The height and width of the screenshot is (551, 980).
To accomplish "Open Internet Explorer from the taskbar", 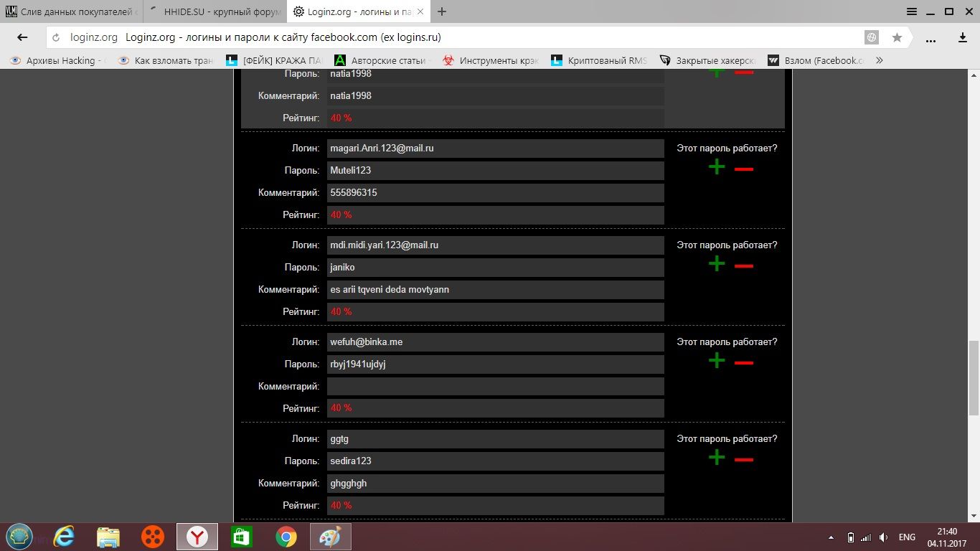I will click(x=64, y=537).
